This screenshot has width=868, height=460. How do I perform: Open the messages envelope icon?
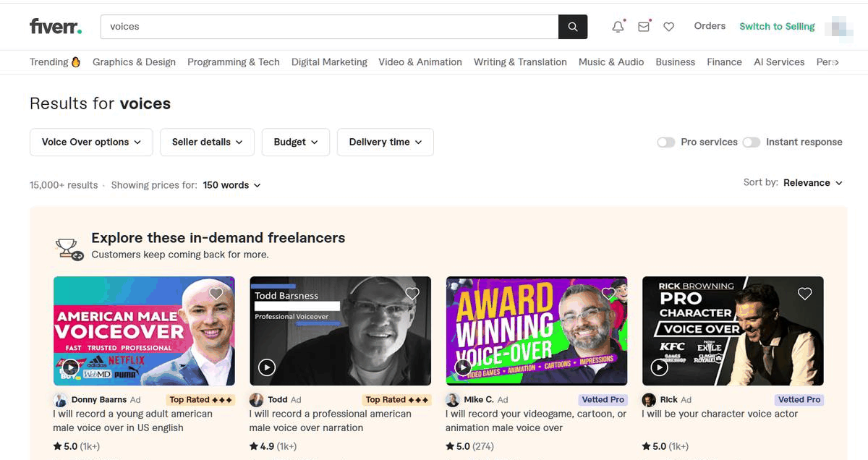coord(643,27)
